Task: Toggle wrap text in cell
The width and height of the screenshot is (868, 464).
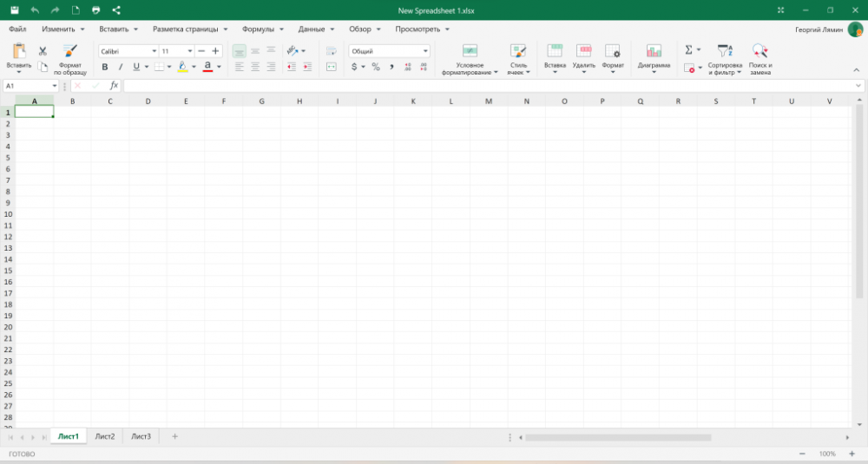Action: (x=331, y=51)
